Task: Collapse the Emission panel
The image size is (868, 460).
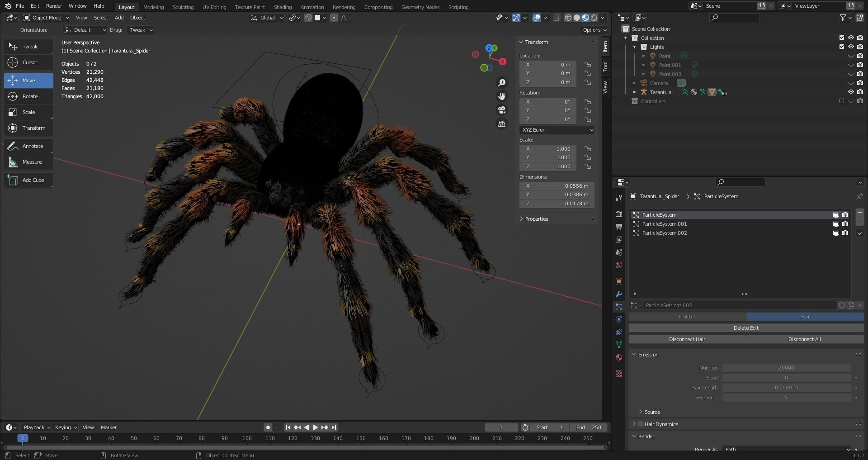Action: [648, 355]
